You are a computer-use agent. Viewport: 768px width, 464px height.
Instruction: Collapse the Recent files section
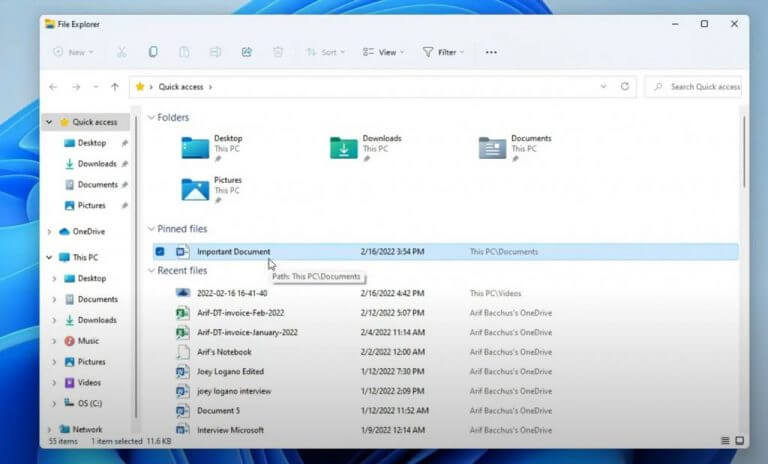coord(151,270)
